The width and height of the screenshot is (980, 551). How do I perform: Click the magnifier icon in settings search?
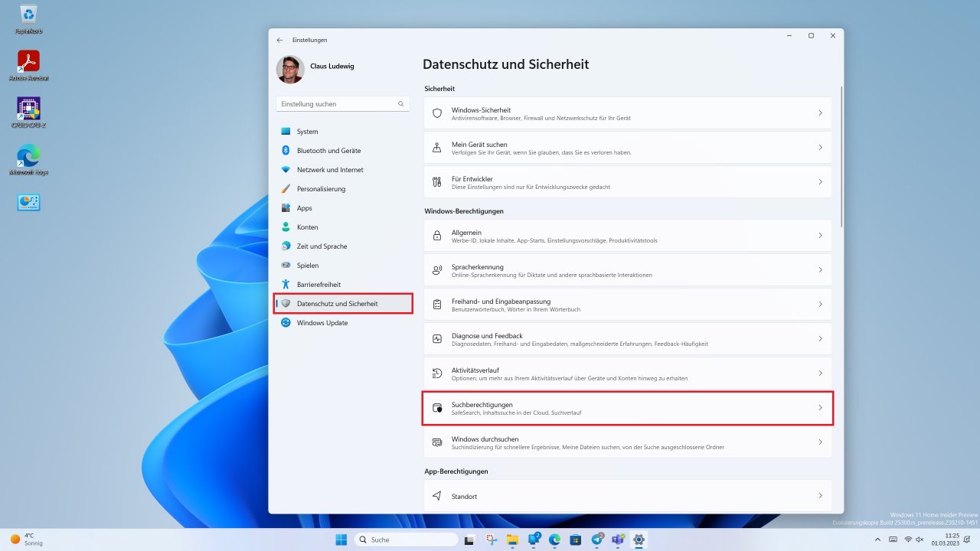point(400,104)
